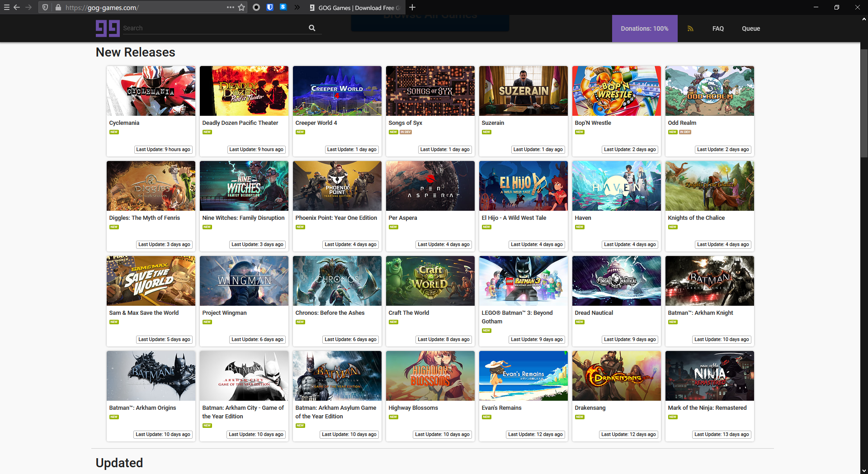868x474 pixels.
Task: Open Nine Witches: Family Disruption cover image
Action: [x=244, y=186]
